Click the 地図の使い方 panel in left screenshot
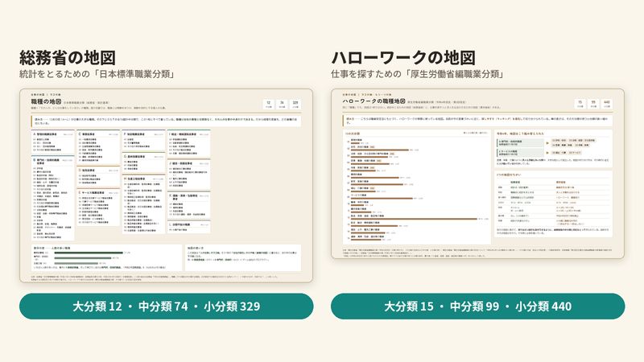Screen dimensions: 644x362 tap(243, 257)
